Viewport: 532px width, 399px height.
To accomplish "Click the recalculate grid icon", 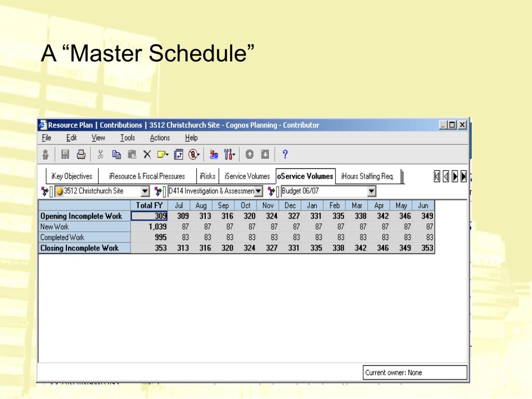I will tap(179, 155).
